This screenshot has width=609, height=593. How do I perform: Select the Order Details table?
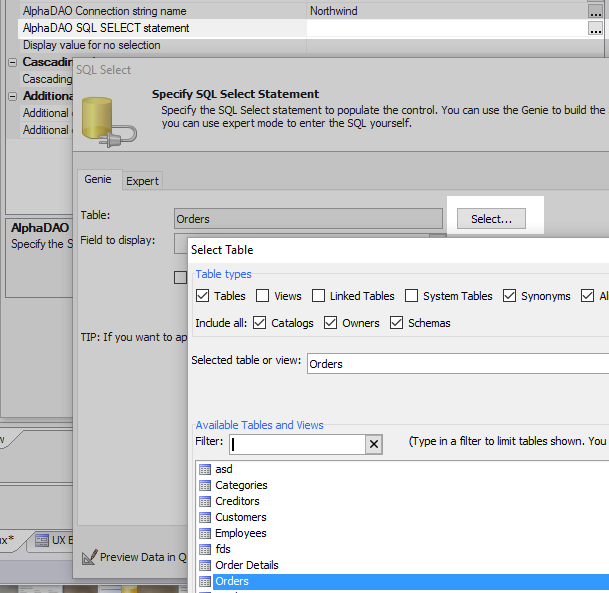pos(247,565)
